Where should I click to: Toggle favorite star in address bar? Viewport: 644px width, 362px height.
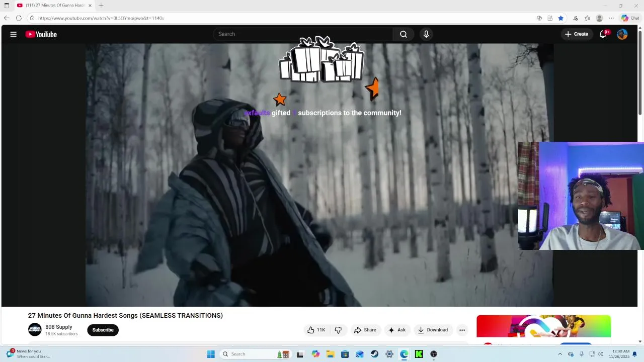click(x=561, y=18)
